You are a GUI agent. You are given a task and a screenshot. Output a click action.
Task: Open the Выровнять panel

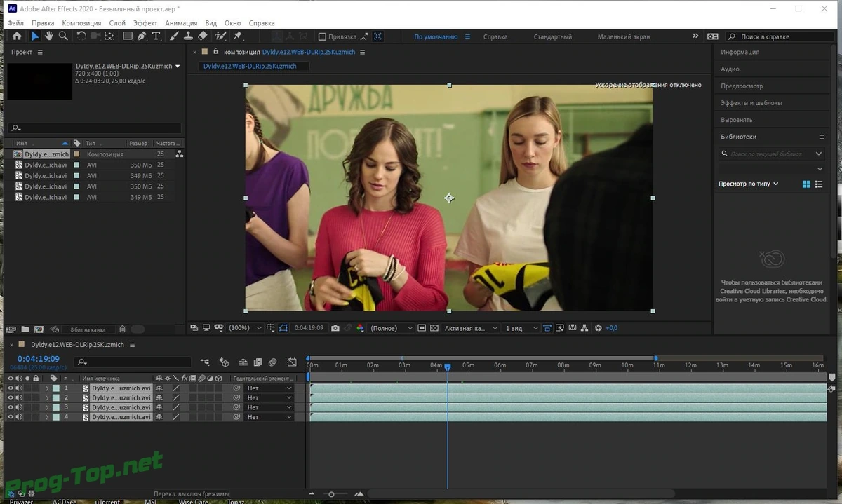click(x=736, y=120)
